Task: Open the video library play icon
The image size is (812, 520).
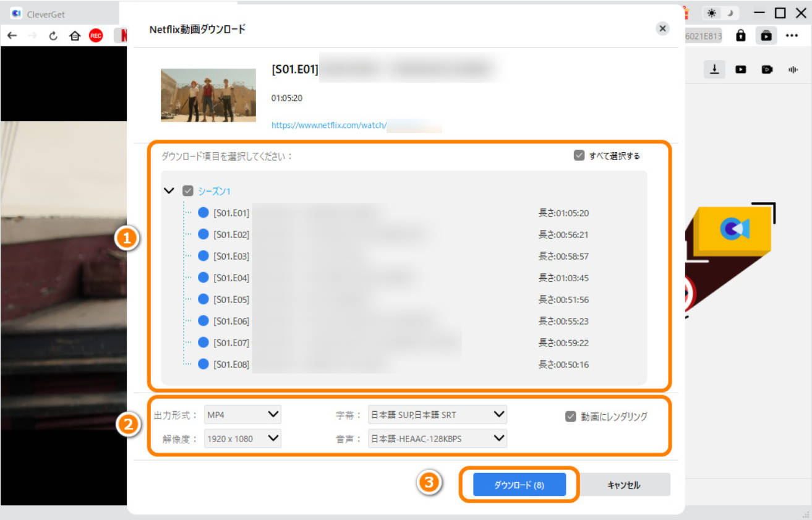Action: (740, 70)
